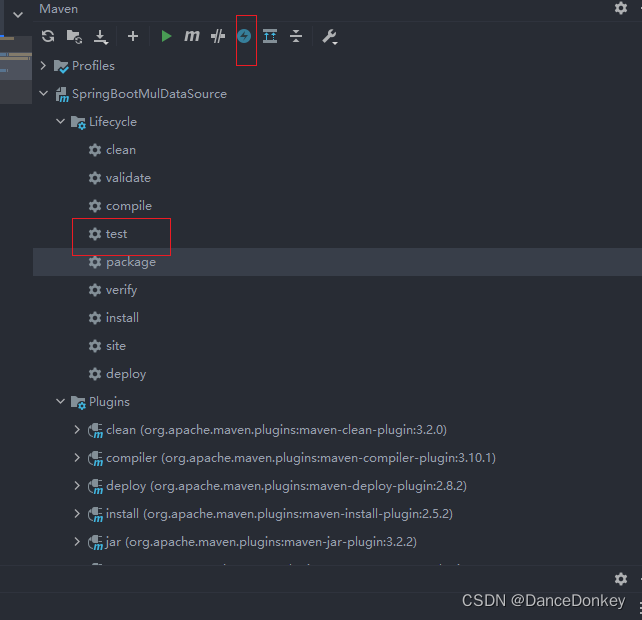Select the Profiles label
Image resolution: width=642 pixels, height=620 pixels.
click(x=93, y=66)
